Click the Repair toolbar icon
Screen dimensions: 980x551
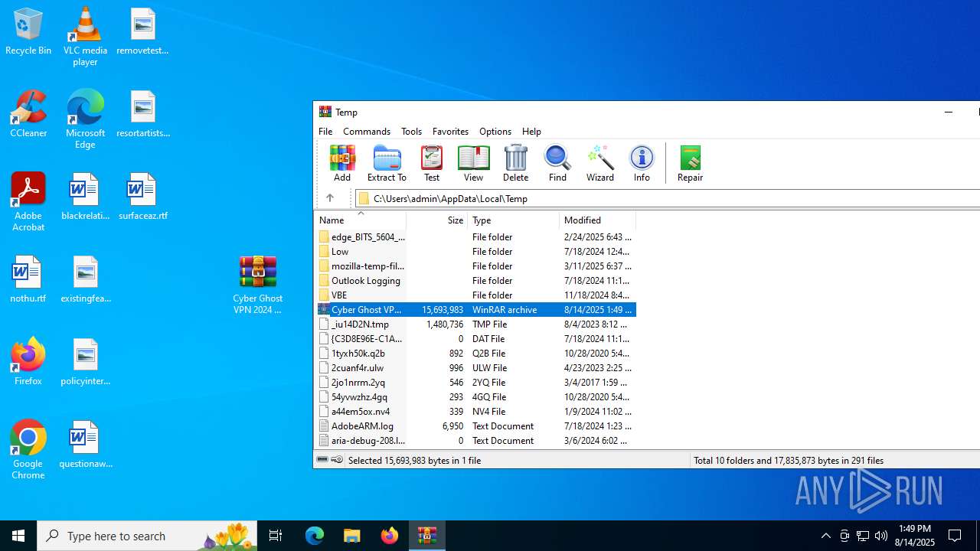(690, 164)
